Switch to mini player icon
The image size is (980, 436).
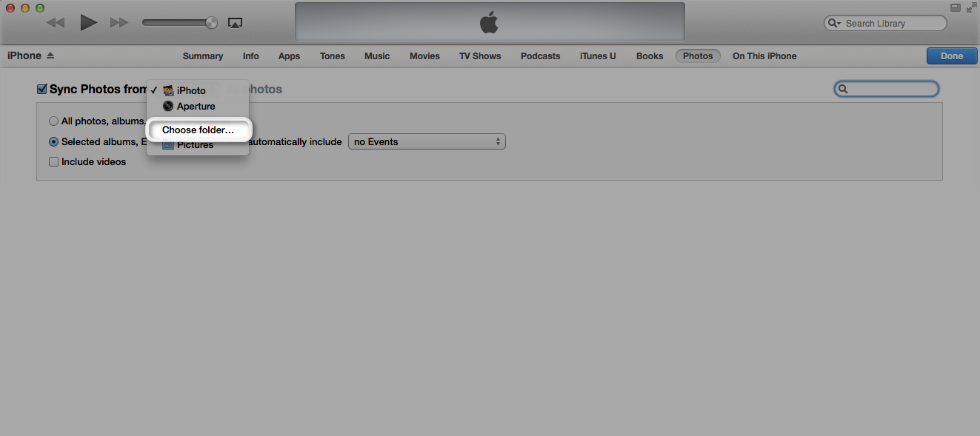(x=956, y=7)
